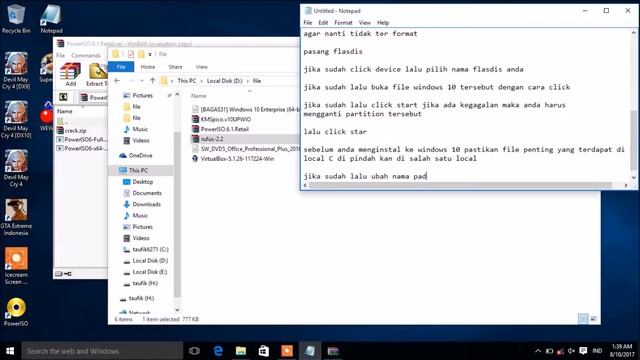
Task: Open Icecream recorder taskbar icon
Action: click(x=287, y=351)
